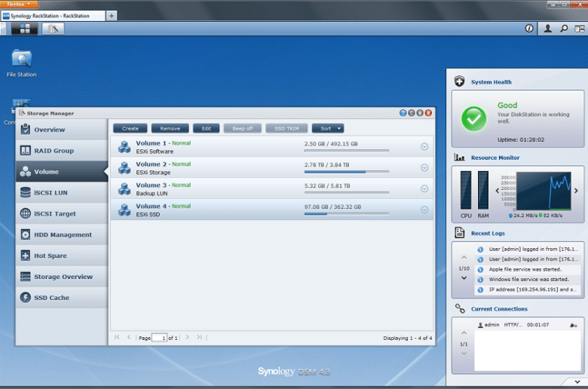Image resolution: width=588 pixels, height=389 pixels.
Task: Expand Volume 1 details chevron
Action: pos(424,147)
